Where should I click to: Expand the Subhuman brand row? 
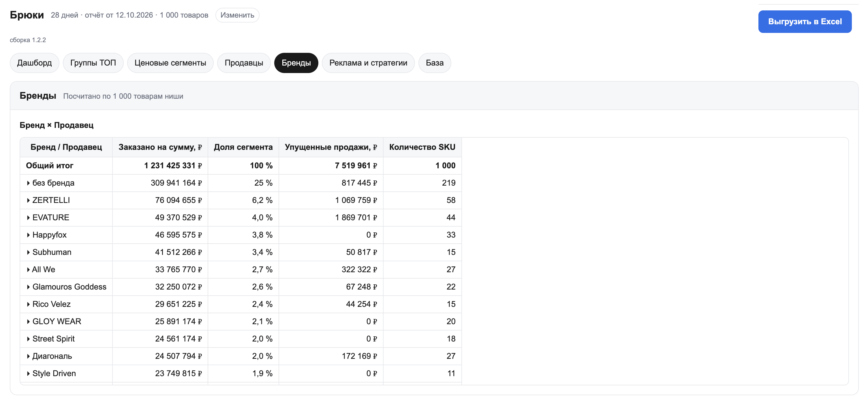click(28, 252)
